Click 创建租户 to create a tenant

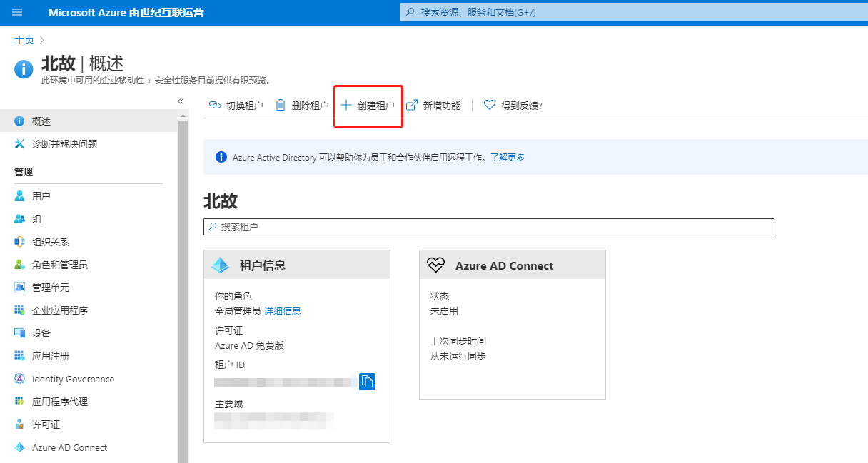coord(368,106)
